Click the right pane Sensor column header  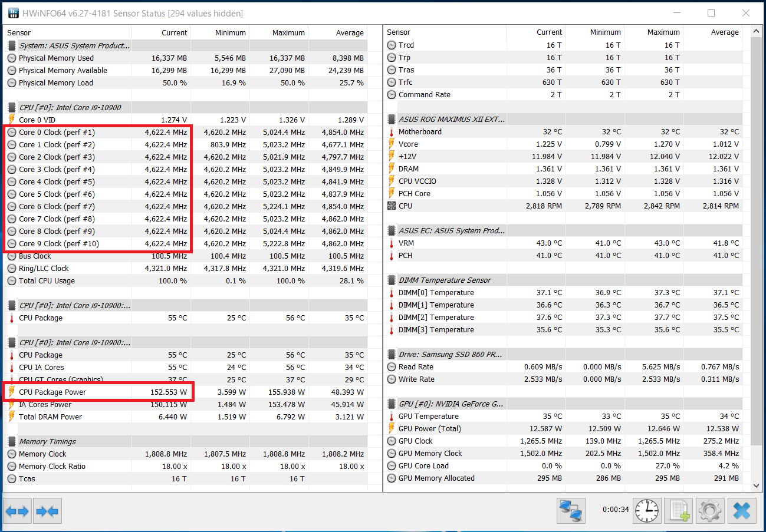[x=445, y=32]
